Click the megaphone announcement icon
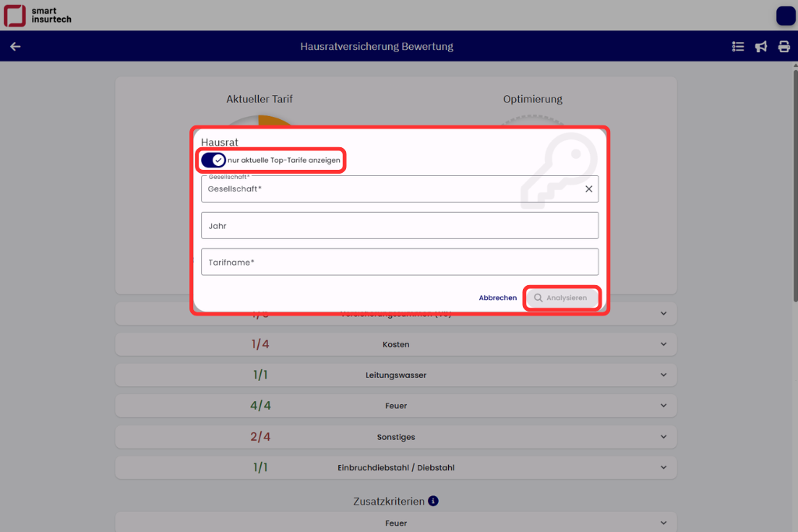The width and height of the screenshot is (798, 532). point(761,47)
